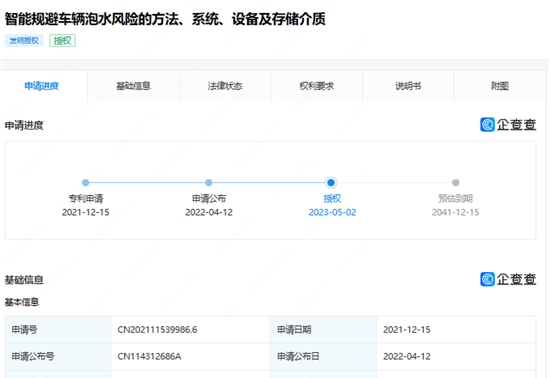Click the 申请号 label cell
550x378 pixels.
point(58,330)
